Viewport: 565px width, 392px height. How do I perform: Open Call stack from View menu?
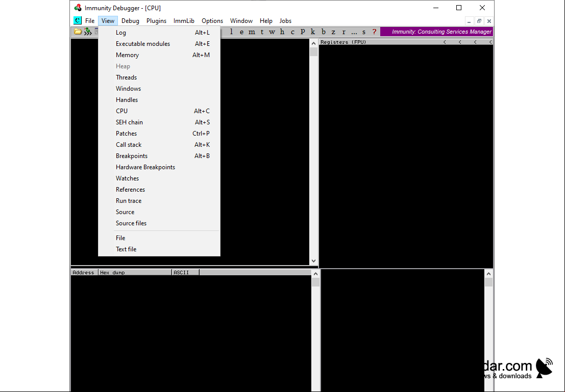point(159,145)
